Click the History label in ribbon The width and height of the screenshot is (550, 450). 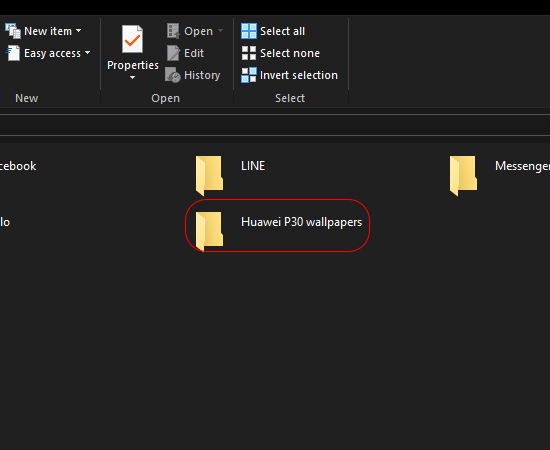tap(202, 75)
